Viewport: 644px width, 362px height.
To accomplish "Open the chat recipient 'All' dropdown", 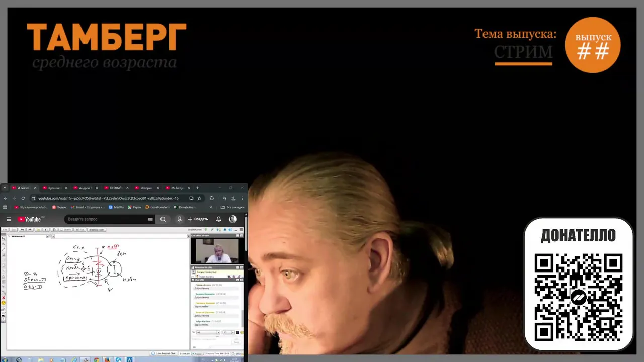I will click(x=208, y=332).
